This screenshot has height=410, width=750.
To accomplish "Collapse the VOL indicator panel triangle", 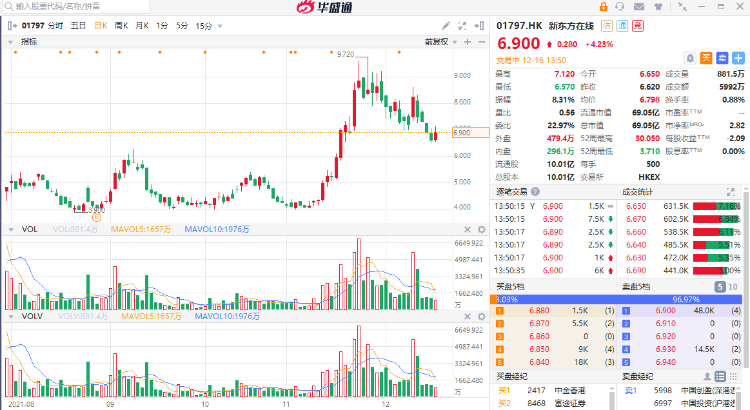I will point(11,230).
